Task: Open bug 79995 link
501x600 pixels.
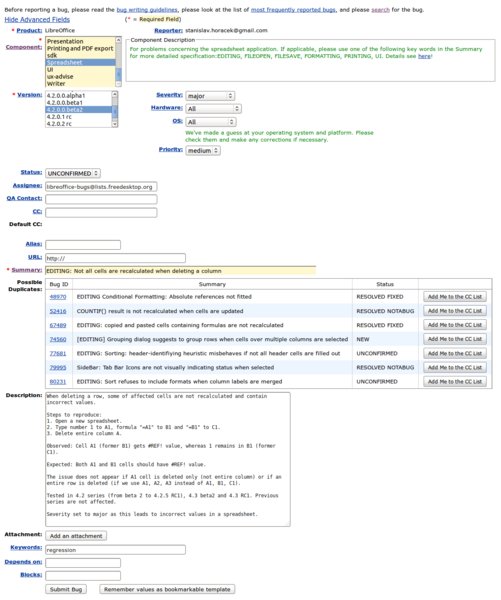Action: [58, 368]
